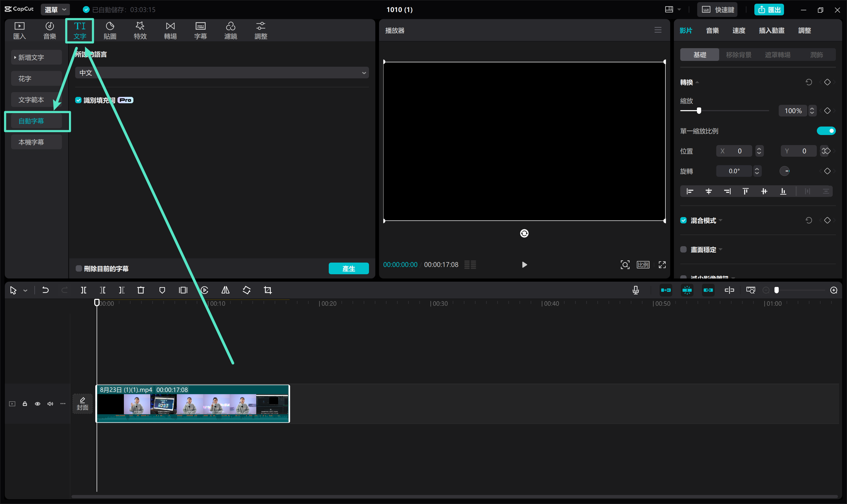Click the 比例 ratio button
This screenshot has height=504, width=847.
pyautogui.click(x=643, y=264)
